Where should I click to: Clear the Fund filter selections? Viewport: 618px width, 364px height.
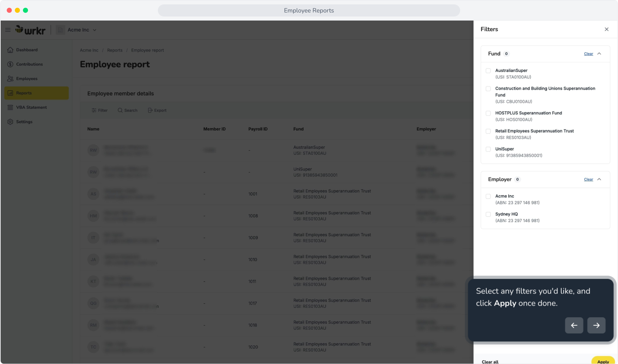(x=589, y=54)
